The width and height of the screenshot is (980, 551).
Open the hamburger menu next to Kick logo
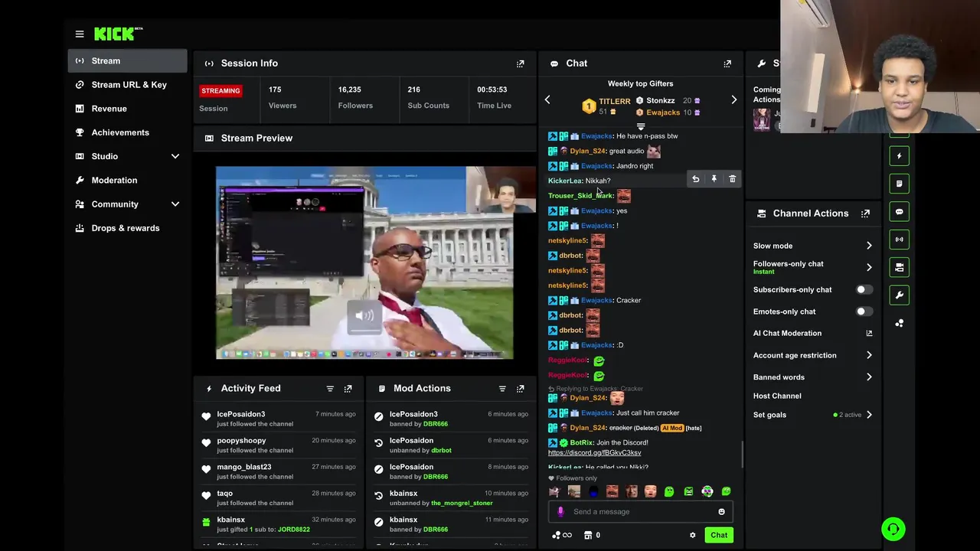coord(80,34)
